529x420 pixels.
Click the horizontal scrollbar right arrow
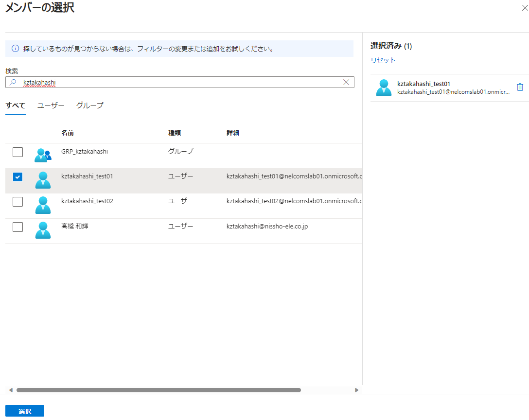356,390
